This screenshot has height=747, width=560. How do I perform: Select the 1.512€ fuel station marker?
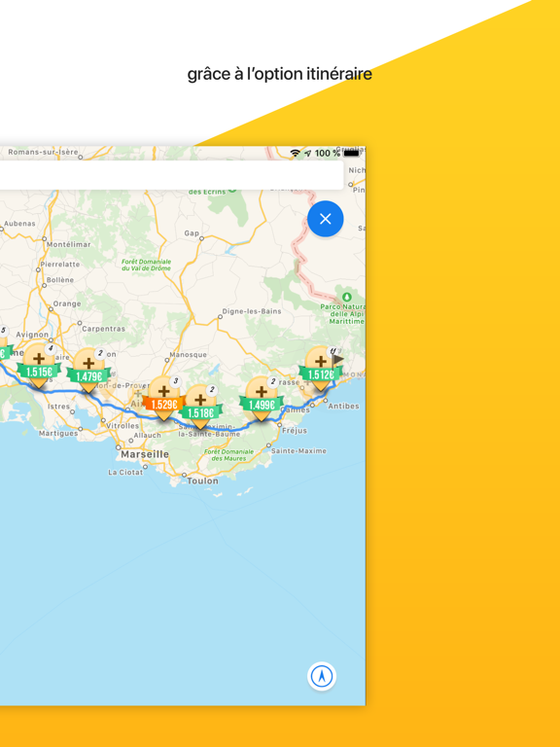coord(321,370)
